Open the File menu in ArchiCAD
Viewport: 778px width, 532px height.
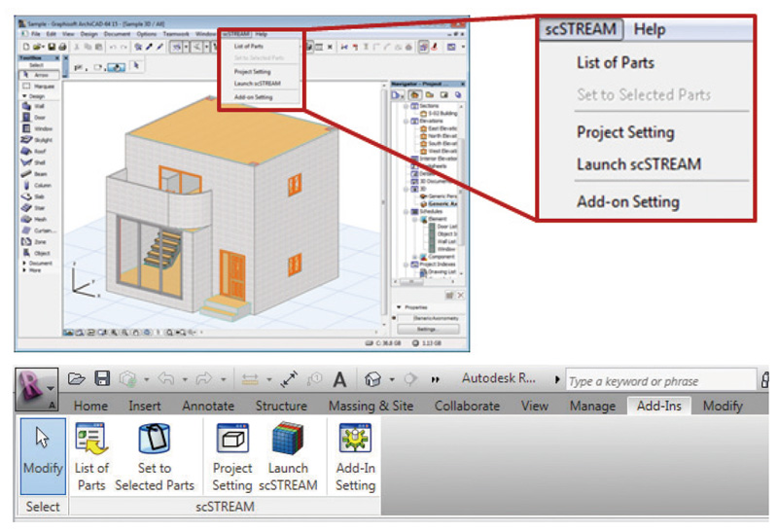tap(36, 34)
